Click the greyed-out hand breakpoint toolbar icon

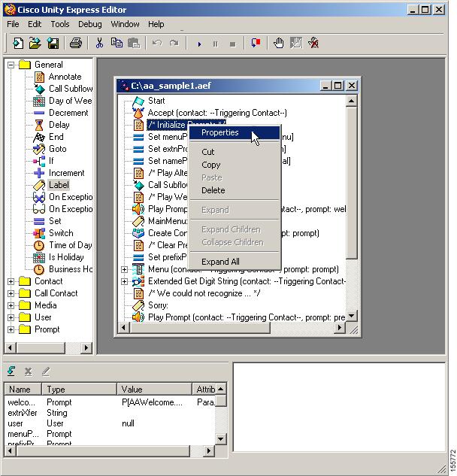coord(296,43)
